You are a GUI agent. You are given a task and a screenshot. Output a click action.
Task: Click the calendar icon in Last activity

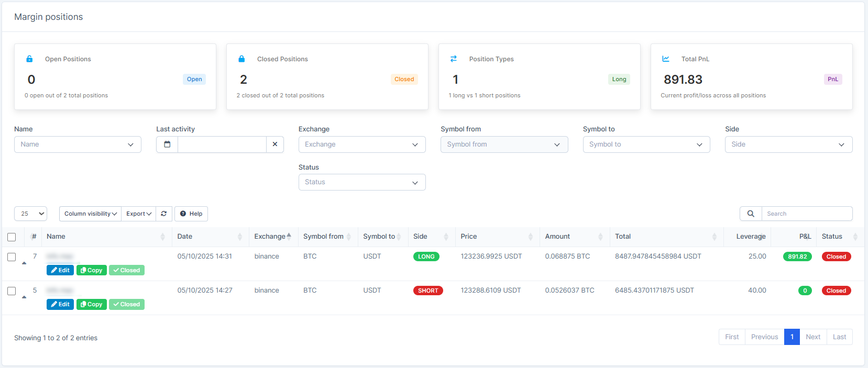167,144
